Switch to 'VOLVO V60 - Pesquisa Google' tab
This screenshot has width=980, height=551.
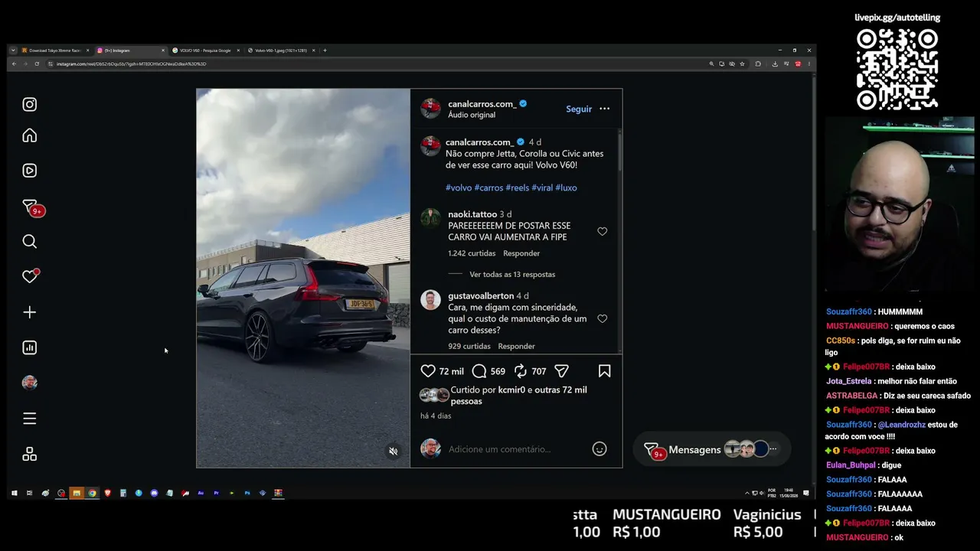pyautogui.click(x=206, y=51)
